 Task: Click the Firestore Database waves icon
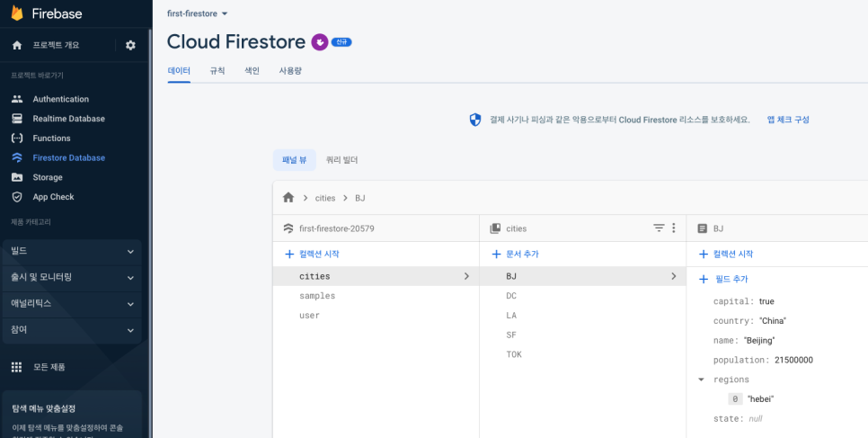coord(17,158)
